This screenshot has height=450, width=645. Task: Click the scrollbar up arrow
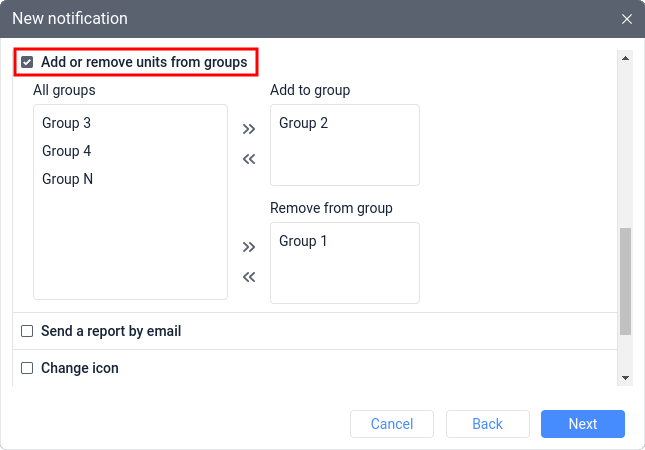pos(626,58)
